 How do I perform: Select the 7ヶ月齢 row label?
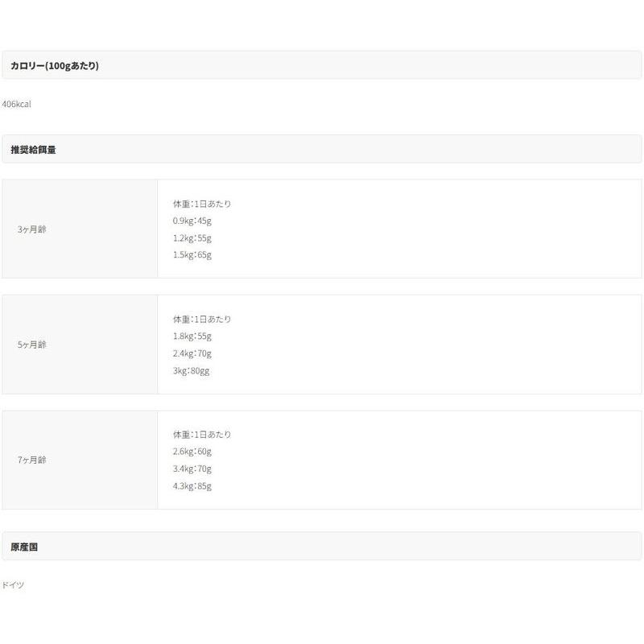point(32,460)
